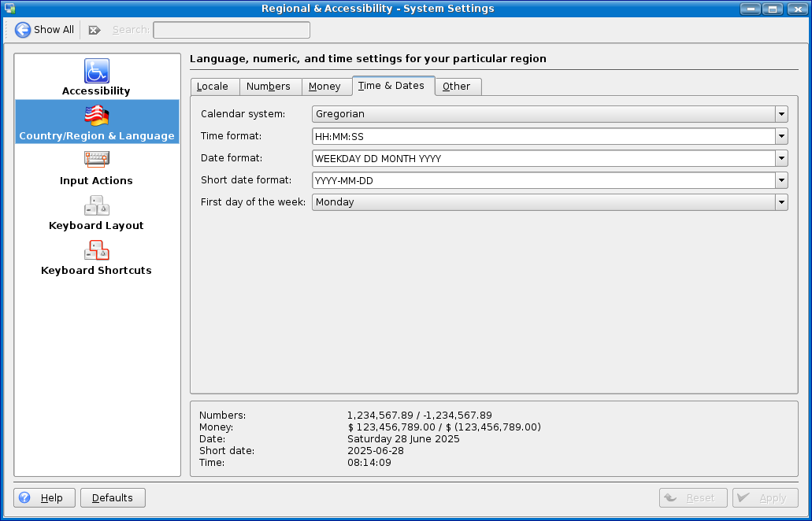Expand the Short date format dropdown arrow
The height and width of the screenshot is (521, 812).
click(x=781, y=180)
